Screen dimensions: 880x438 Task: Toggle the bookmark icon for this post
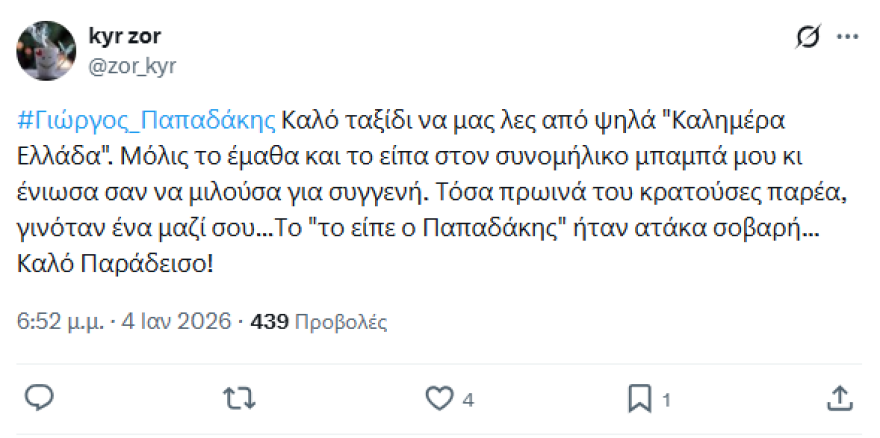point(639,399)
